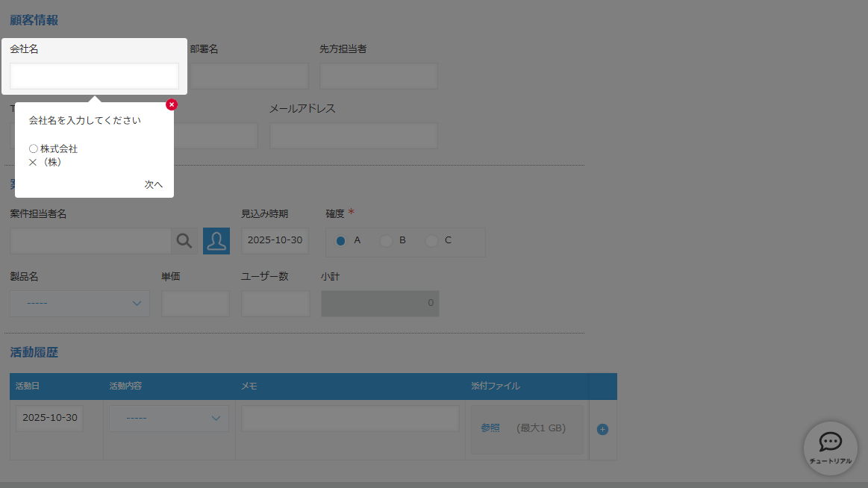868x488 pixels.
Task: Click the 単価 input field
Action: point(196,304)
